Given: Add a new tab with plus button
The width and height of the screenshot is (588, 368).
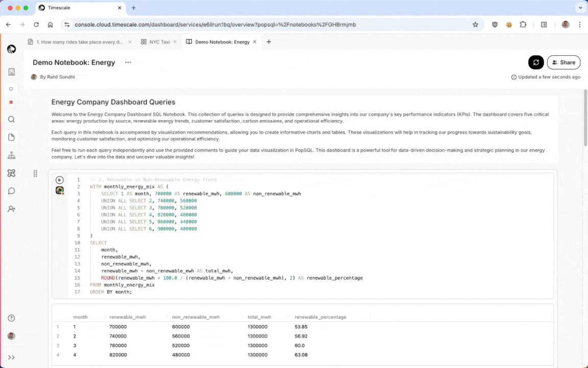Looking at the screenshot, I should click(x=269, y=42).
